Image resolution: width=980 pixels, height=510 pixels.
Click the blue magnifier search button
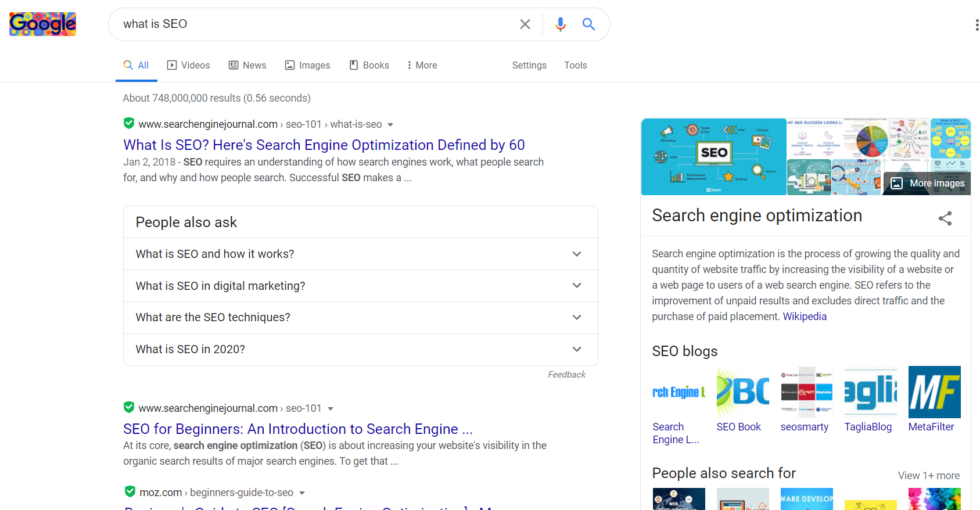[588, 24]
